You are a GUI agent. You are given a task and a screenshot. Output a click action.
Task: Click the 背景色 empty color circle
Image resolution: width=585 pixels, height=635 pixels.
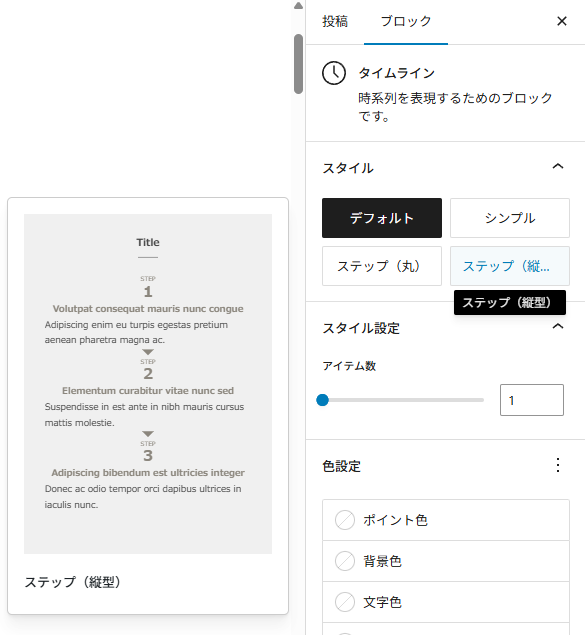(345, 561)
